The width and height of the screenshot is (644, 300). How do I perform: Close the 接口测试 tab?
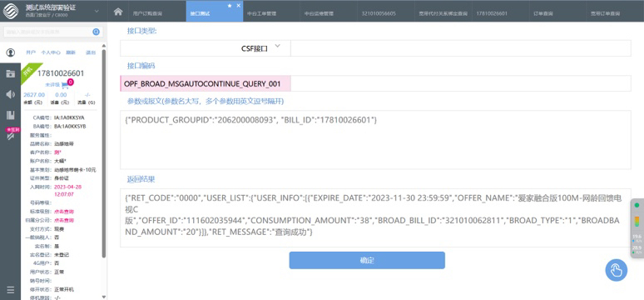239,6
